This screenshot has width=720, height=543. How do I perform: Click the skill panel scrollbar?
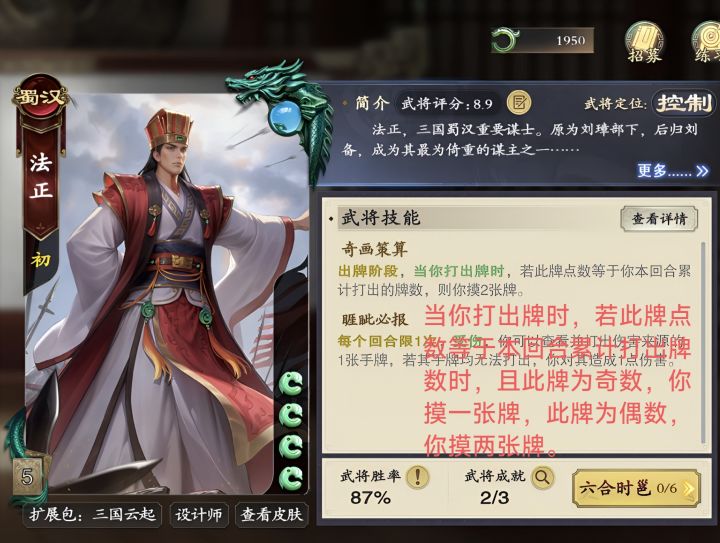[704, 342]
